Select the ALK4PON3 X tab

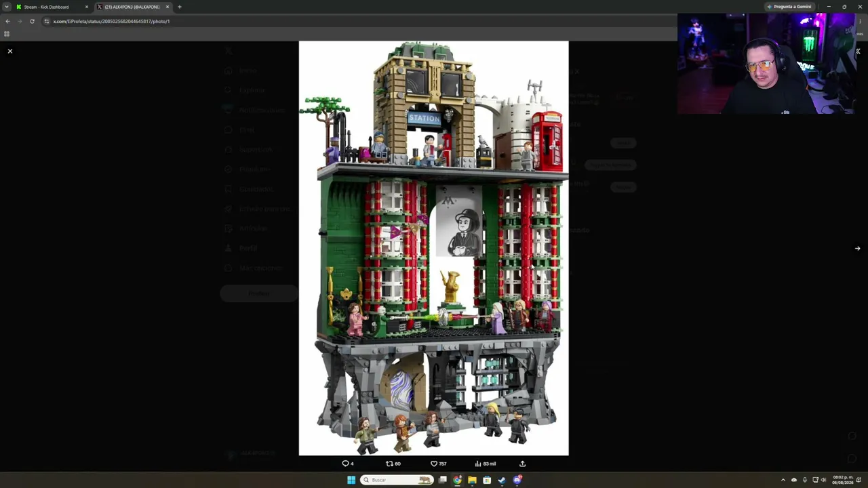point(133,7)
